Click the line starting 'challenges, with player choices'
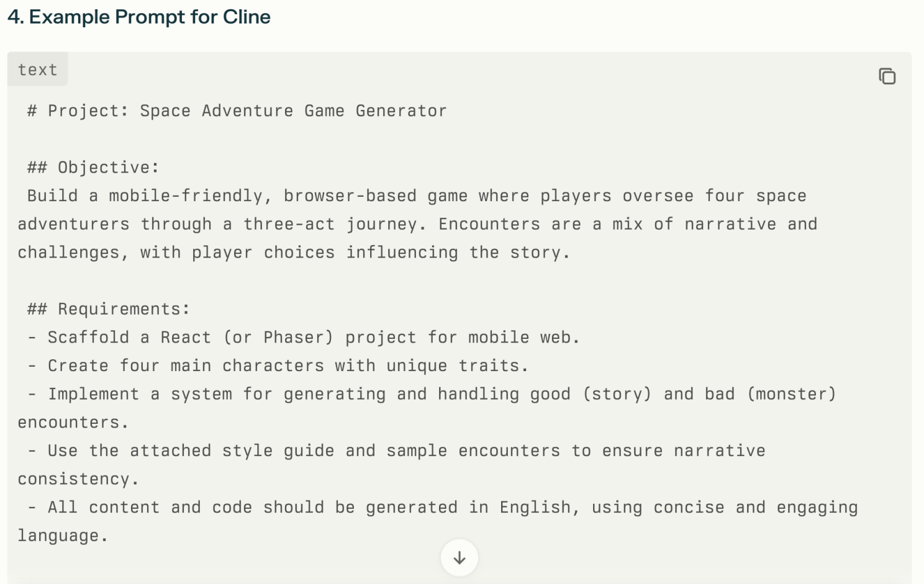The width and height of the screenshot is (924, 584). coord(294,253)
